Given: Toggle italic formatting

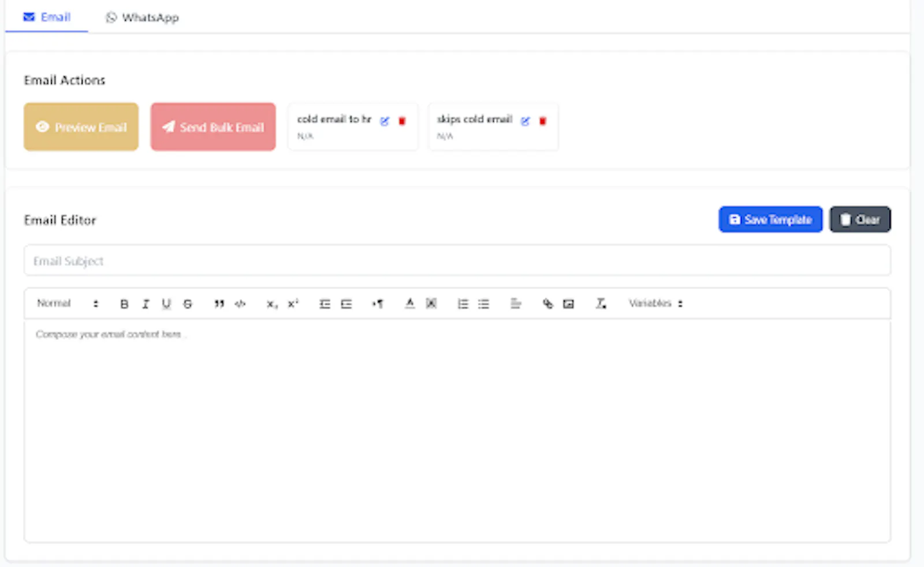Looking at the screenshot, I should (x=146, y=304).
